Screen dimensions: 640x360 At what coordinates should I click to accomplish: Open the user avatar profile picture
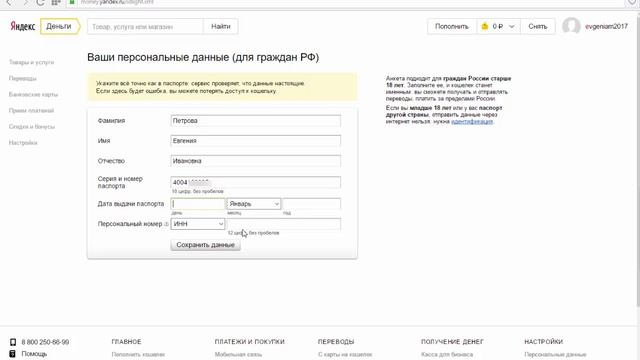point(571,27)
